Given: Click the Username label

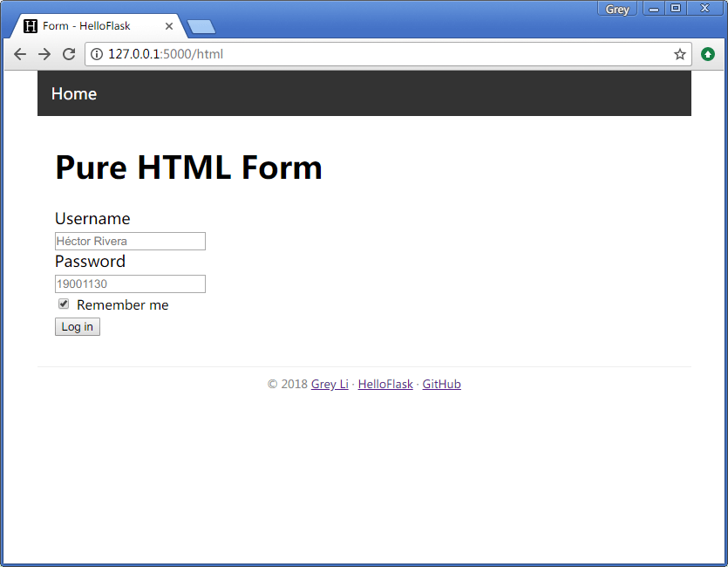Looking at the screenshot, I should click(92, 218).
